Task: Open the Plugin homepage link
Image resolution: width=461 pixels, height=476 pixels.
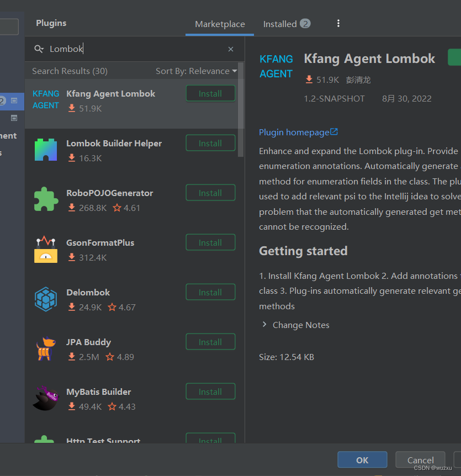Action: (294, 133)
